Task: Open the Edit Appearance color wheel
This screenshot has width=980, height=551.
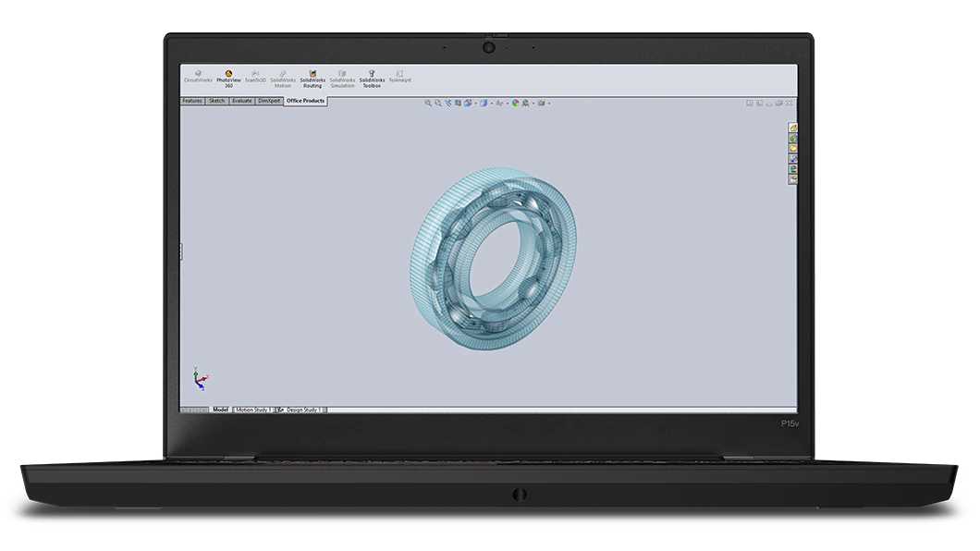Action: (x=516, y=103)
